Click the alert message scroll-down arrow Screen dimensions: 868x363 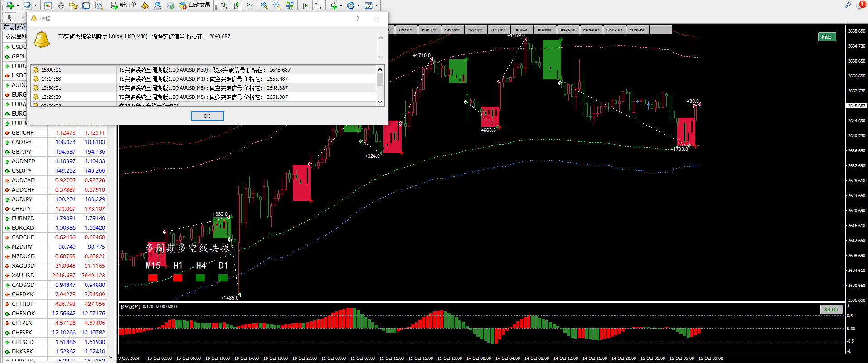pos(381,57)
